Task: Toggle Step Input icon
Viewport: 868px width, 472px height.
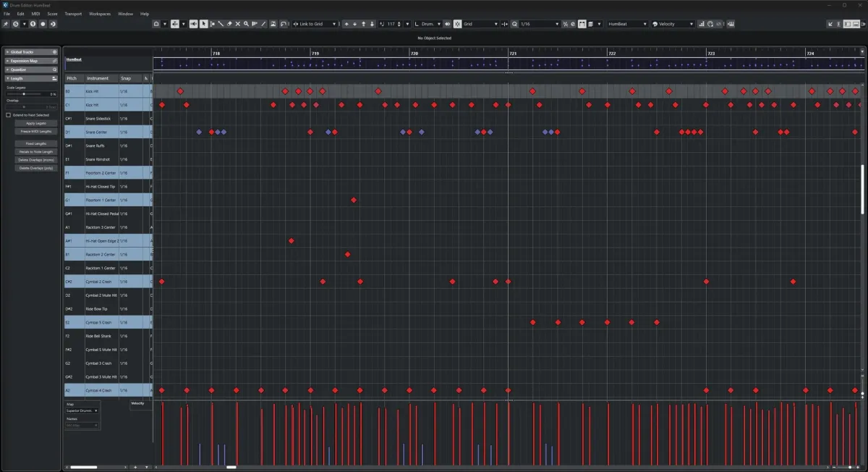Action: point(702,24)
